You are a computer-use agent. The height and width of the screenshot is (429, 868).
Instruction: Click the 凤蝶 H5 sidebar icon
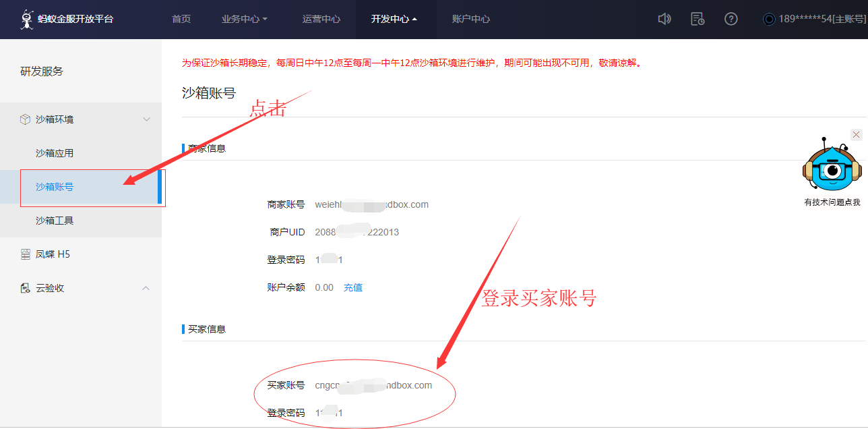(25, 254)
